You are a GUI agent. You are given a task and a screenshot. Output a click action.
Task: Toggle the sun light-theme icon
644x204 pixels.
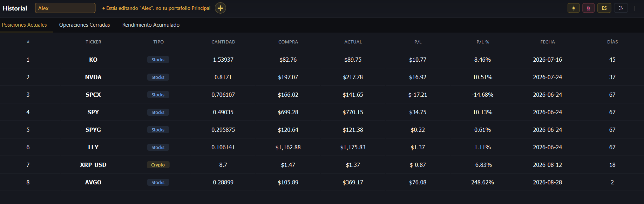574,8
